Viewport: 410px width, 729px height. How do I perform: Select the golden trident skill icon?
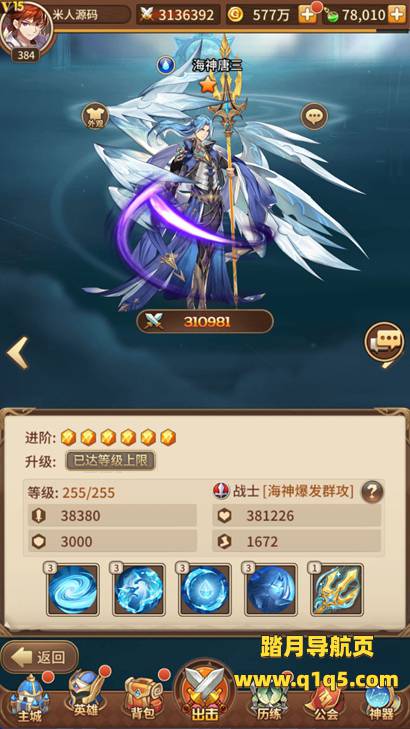point(337,589)
